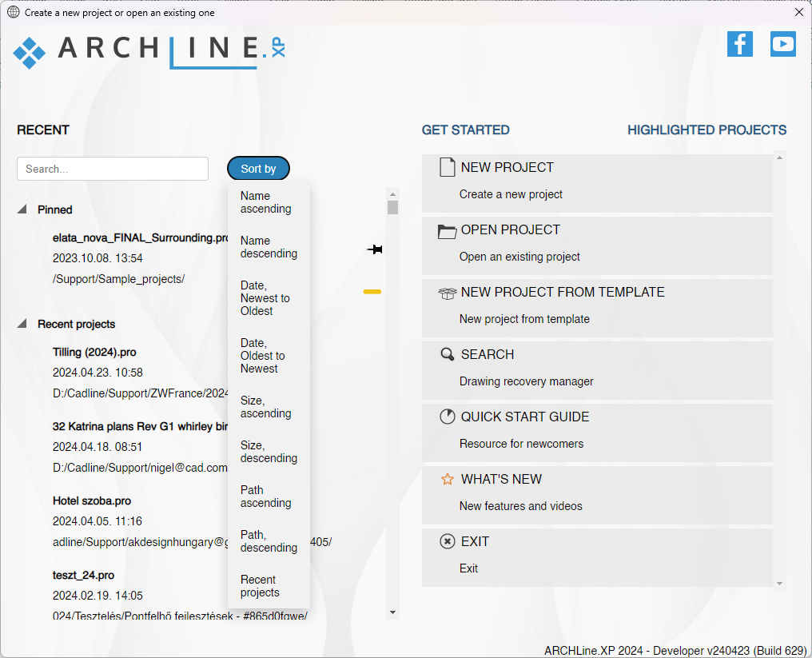Viewport: 812px width, 658px height.
Task: Unpin the elata_nova project via pin icon
Action: click(374, 249)
